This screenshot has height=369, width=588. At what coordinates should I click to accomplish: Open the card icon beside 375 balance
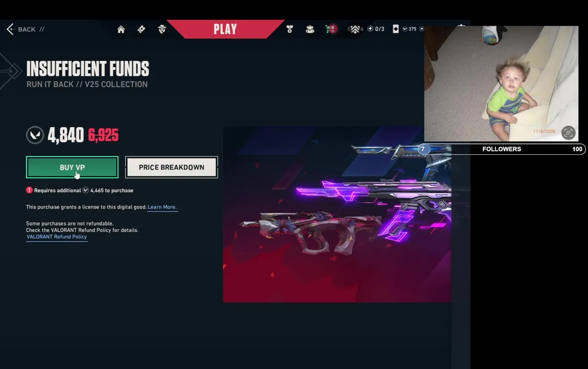click(x=396, y=29)
